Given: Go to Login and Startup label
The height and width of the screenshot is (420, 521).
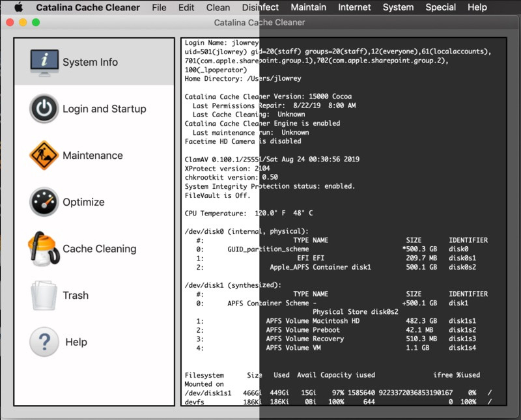Looking at the screenshot, I should click(x=104, y=109).
